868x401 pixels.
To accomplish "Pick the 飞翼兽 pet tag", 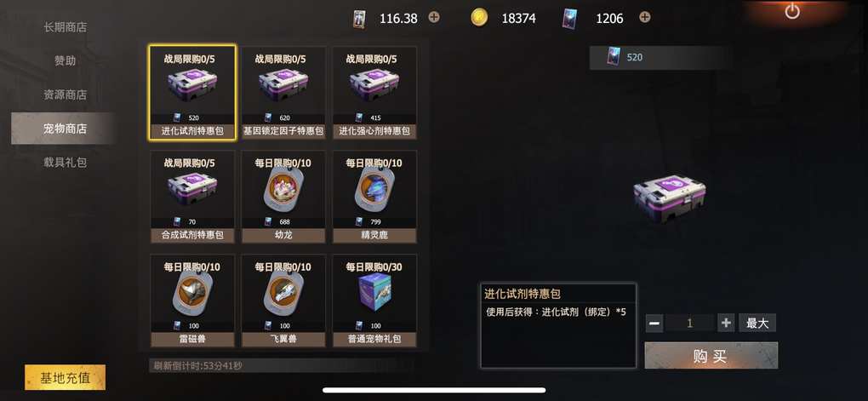I will click(x=283, y=301).
